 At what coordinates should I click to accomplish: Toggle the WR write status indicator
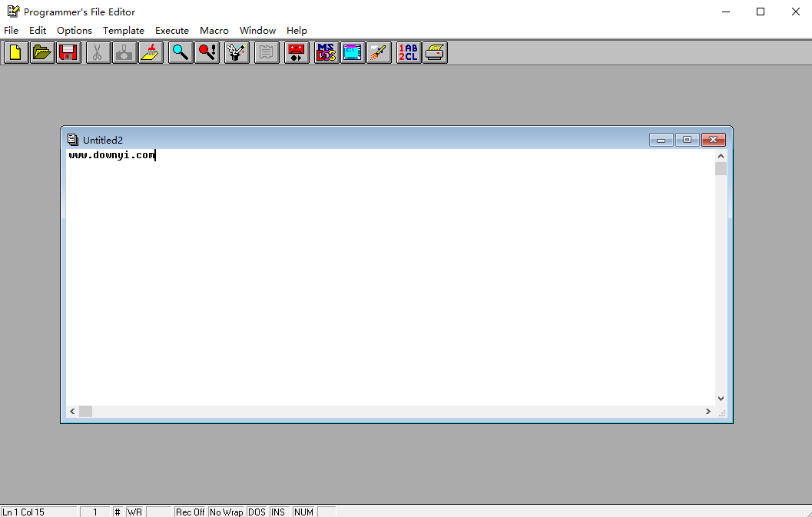[134, 512]
